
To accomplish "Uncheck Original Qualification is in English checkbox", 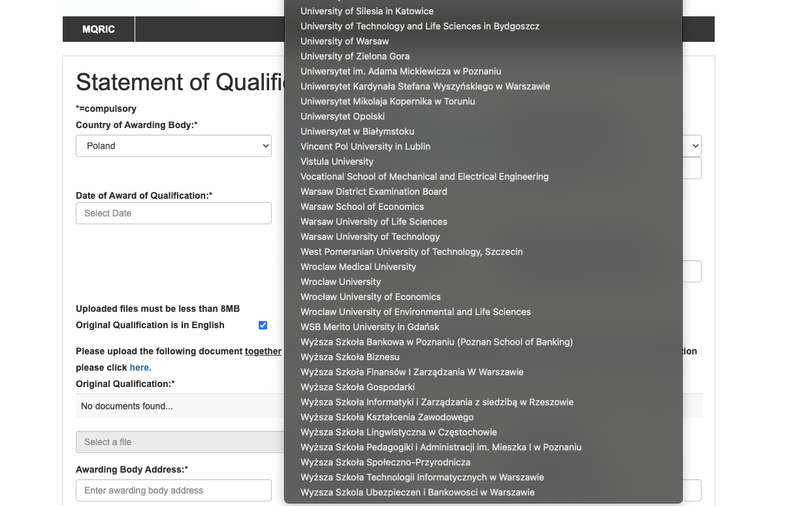I will point(263,325).
